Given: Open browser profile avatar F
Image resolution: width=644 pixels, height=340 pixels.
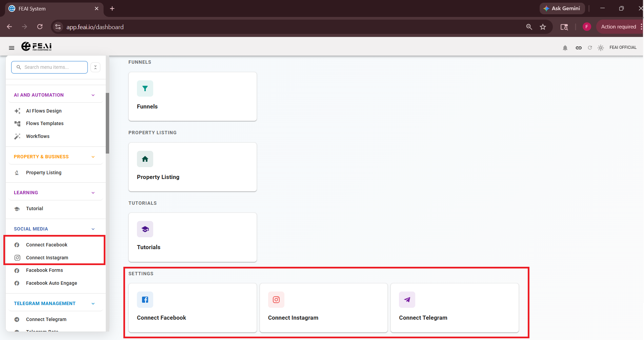Looking at the screenshot, I should pyautogui.click(x=587, y=27).
